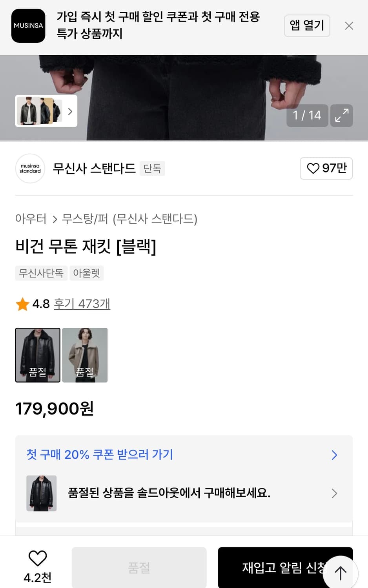
Task: Select the 아울렛 tag
Action: point(86,273)
